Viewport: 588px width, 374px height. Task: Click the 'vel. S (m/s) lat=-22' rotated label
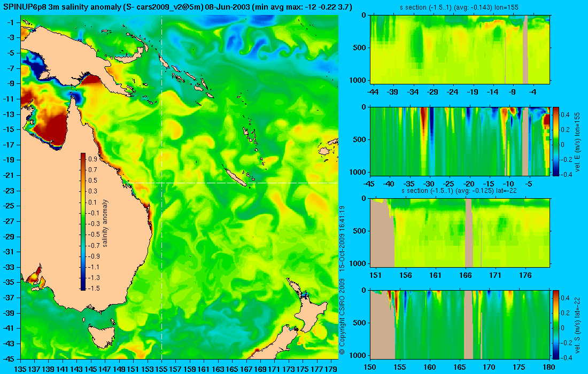coord(577,324)
